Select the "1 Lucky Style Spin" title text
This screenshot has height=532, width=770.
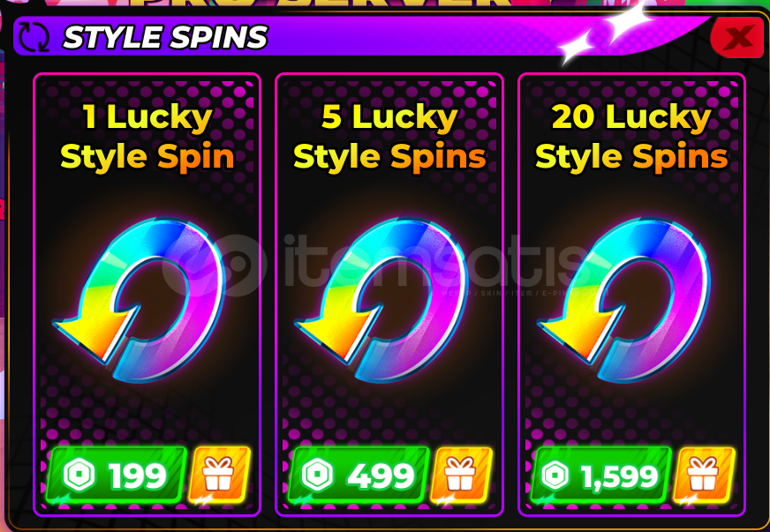[147, 137]
